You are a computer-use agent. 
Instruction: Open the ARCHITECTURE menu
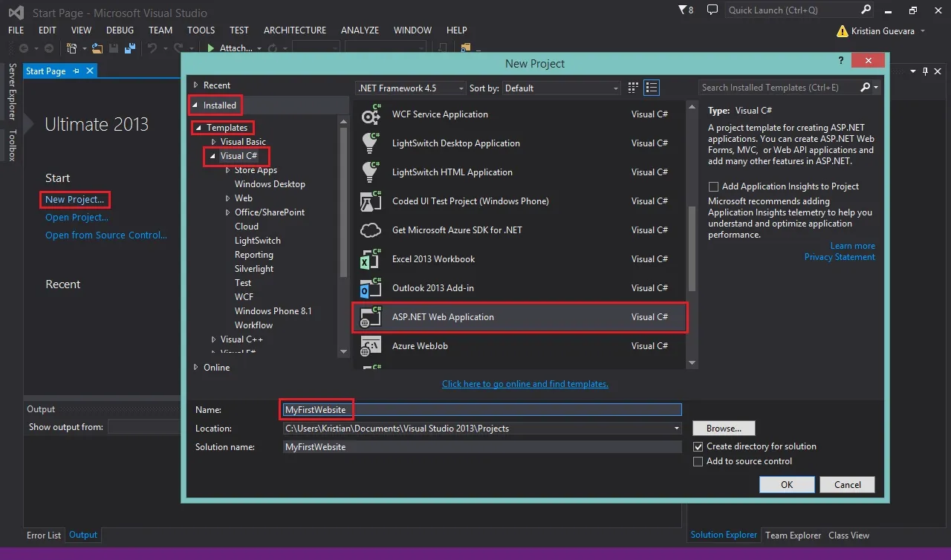point(295,30)
